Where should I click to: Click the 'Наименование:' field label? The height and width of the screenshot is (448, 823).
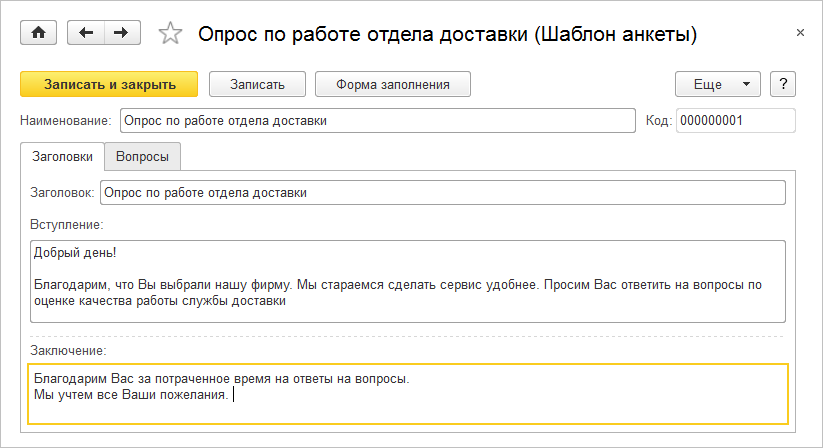coord(65,121)
